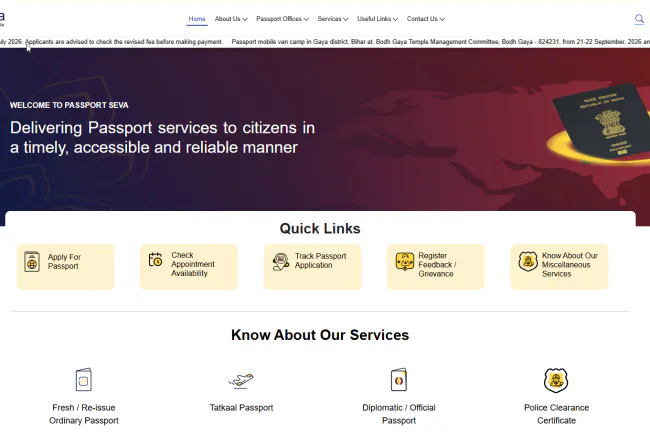This screenshot has height=434, width=650.
Task: Open Police Clearance Certificate label
Action: point(556,414)
